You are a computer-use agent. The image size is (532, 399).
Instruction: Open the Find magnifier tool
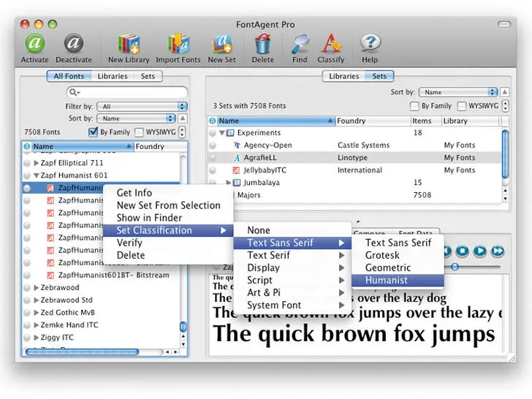300,44
